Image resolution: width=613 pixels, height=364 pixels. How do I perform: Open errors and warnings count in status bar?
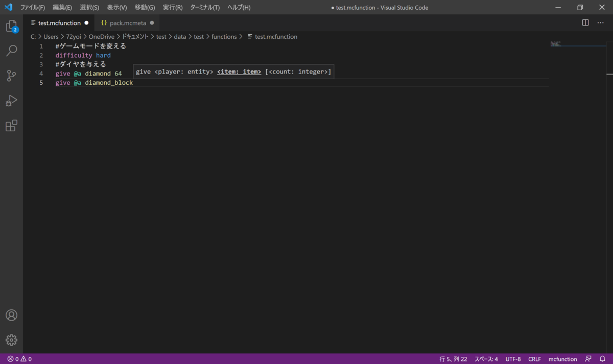19,359
